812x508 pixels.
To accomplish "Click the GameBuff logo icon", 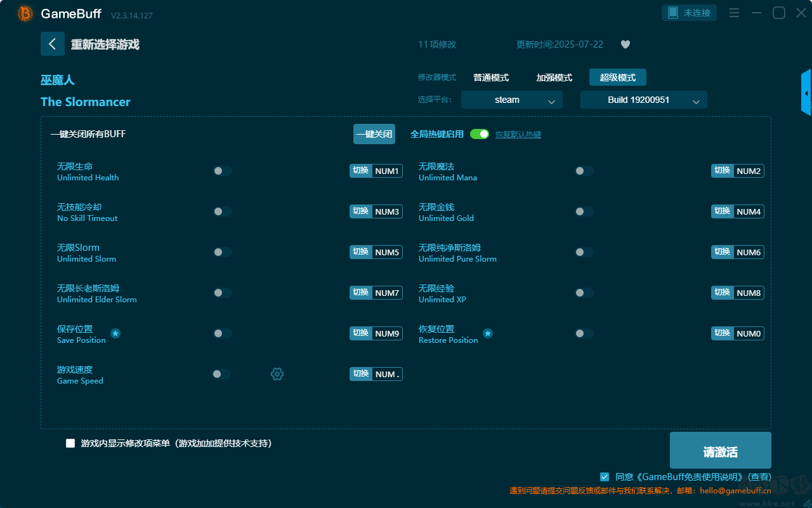I will 25,13.
